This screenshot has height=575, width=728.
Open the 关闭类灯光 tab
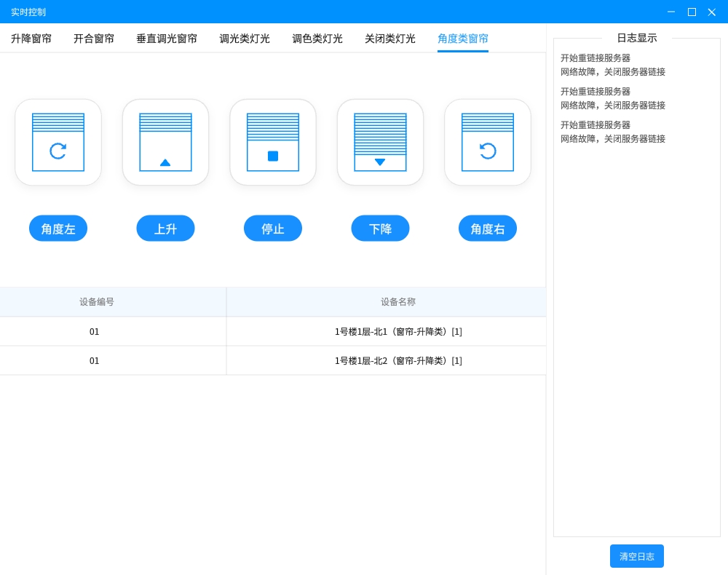pos(390,39)
